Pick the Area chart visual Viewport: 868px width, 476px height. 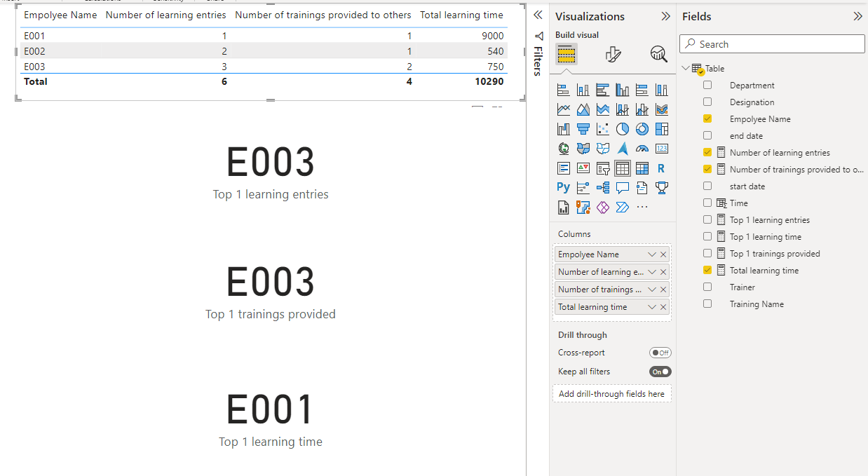coord(583,109)
